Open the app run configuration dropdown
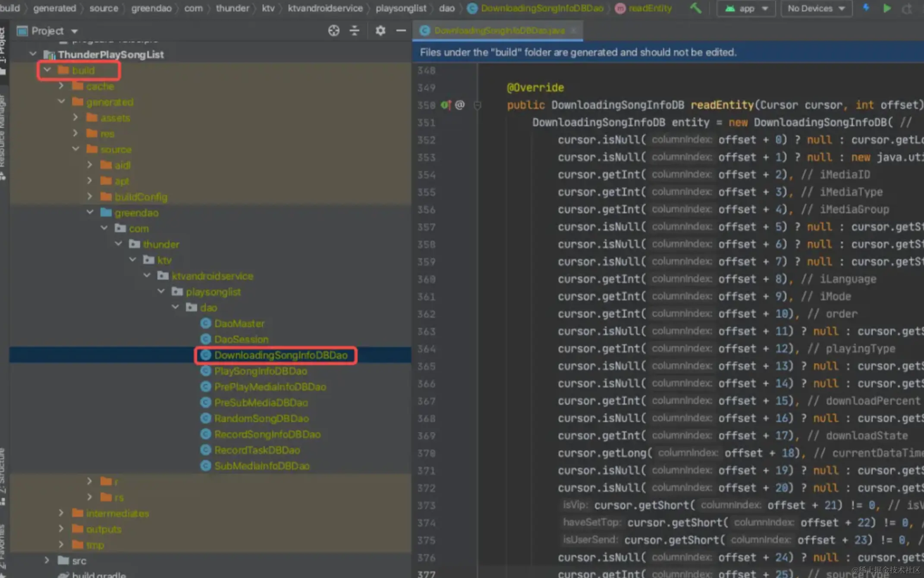The height and width of the screenshot is (578, 924). pyautogui.click(x=748, y=8)
